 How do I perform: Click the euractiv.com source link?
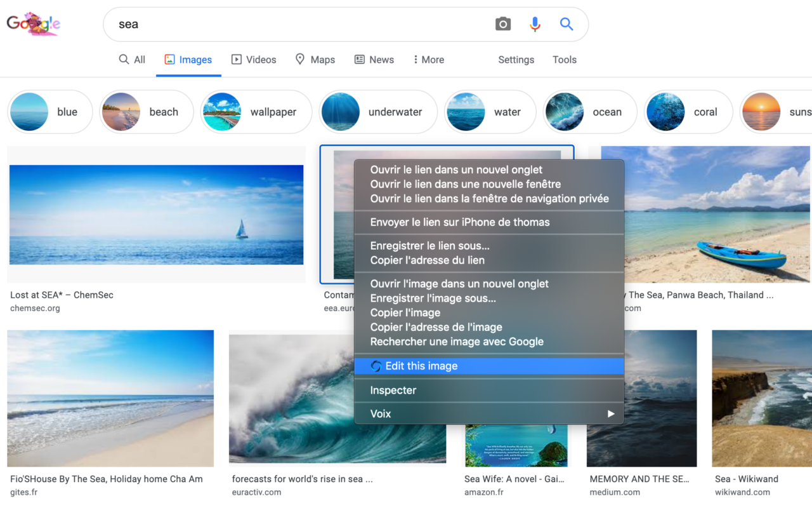pos(256,492)
